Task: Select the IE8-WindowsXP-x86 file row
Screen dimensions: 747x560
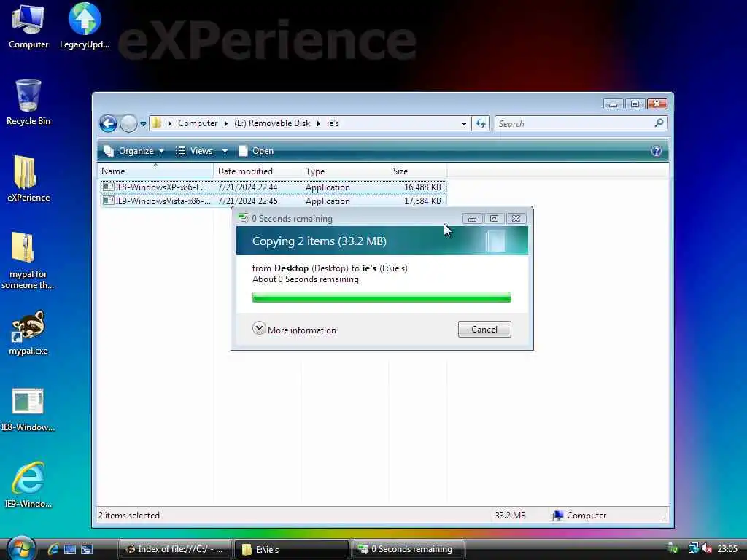Action: (x=273, y=187)
